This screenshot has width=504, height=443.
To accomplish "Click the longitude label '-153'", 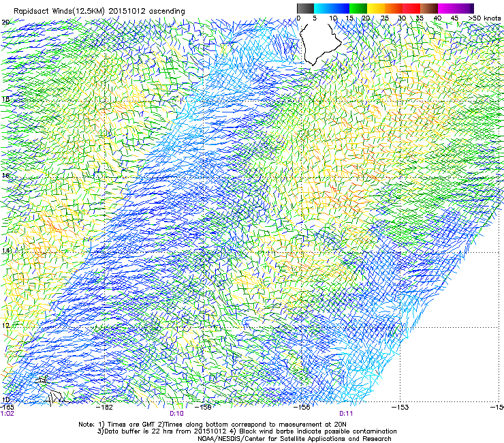I will tap(400, 408).
